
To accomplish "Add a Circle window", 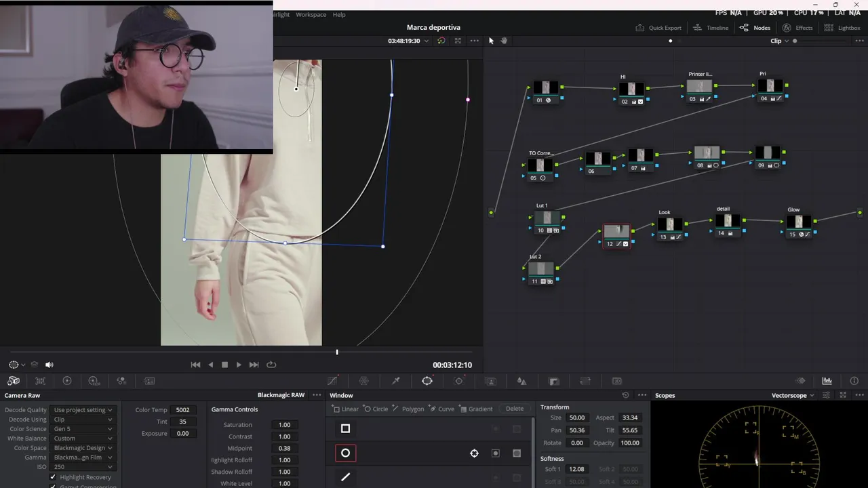I will [x=376, y=409].
